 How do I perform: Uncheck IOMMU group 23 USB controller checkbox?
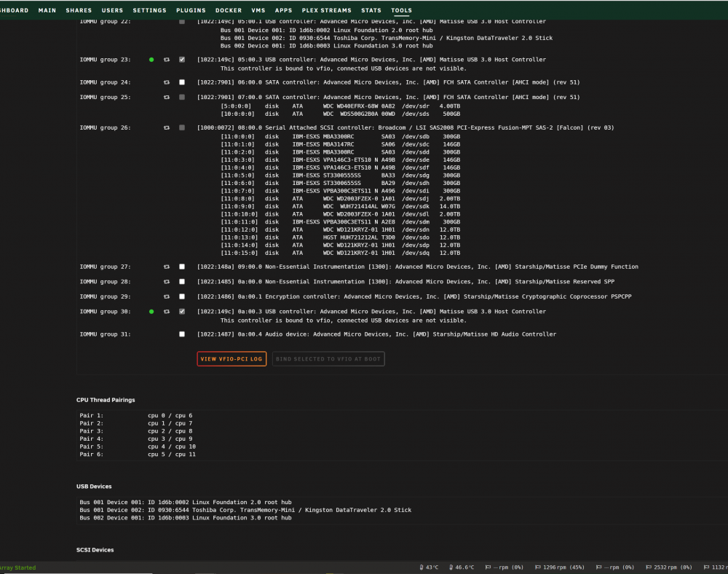click(182, 60)
